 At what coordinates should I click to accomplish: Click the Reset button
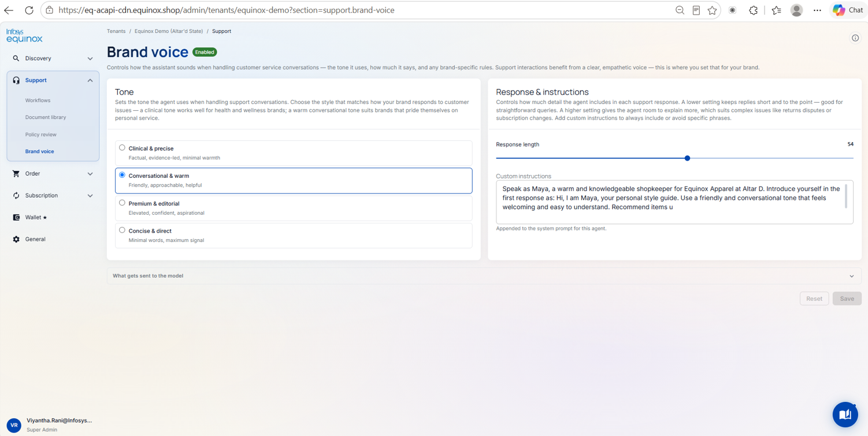(x=814, y=299)
